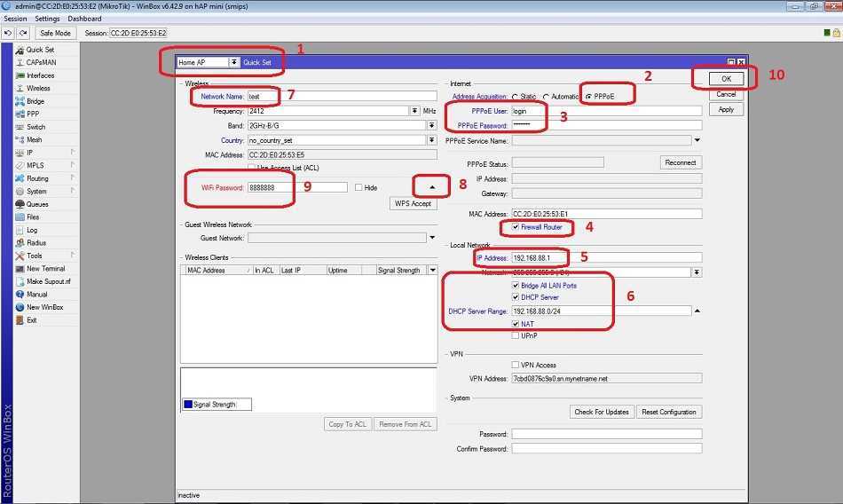The image size is (843, 504).
Task: Open the Netmask dropdown
Action: [x=697, y=272]
